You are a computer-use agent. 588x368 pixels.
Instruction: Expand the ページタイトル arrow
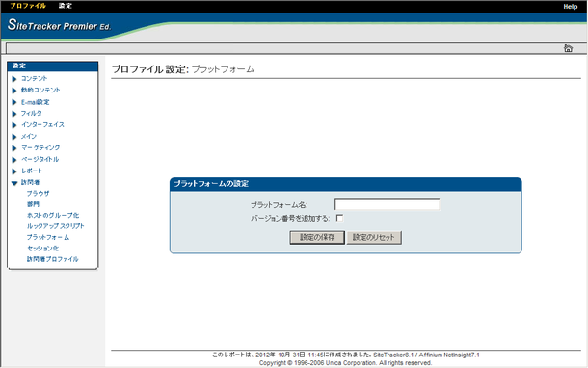[x=14, y=160]
